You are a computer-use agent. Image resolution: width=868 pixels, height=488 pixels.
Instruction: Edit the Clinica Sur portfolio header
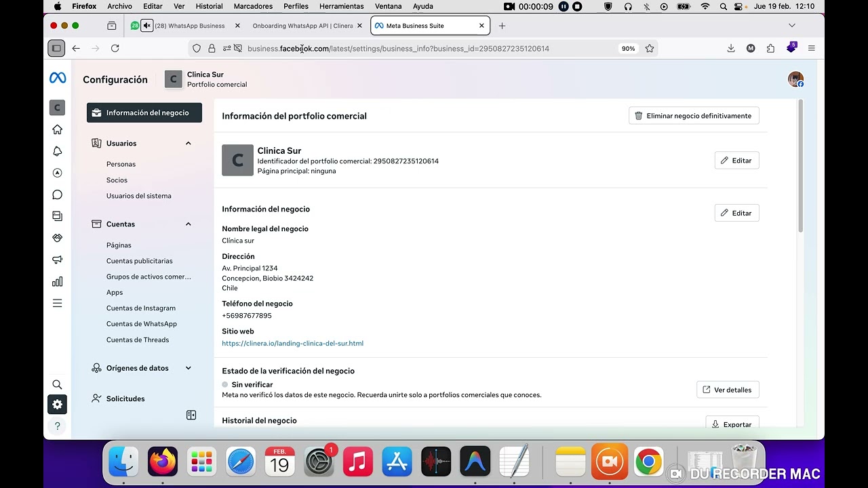(736, 161)
